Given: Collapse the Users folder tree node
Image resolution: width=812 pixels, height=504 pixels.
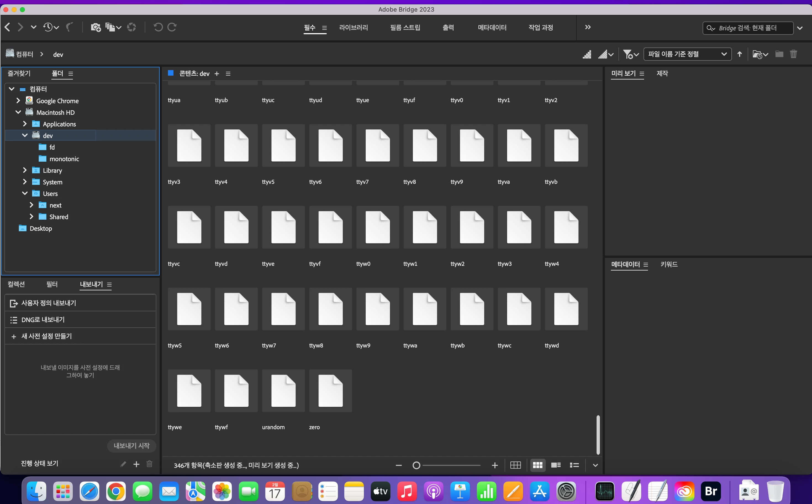Looking at the screenshot, I should [x=25, y=193].
